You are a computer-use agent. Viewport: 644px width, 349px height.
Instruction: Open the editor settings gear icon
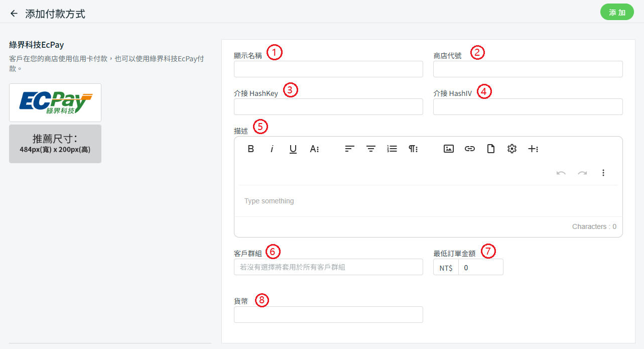[x=512, y=149]
